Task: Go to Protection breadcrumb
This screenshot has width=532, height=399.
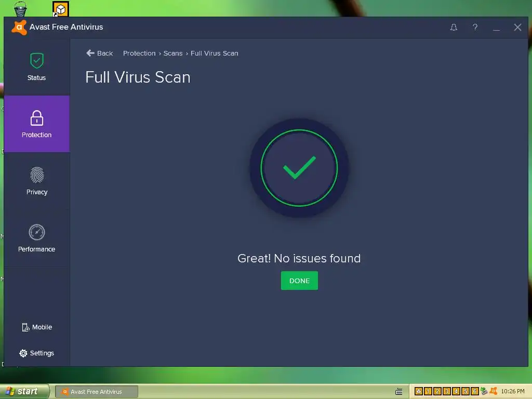Action: (139, 54)
